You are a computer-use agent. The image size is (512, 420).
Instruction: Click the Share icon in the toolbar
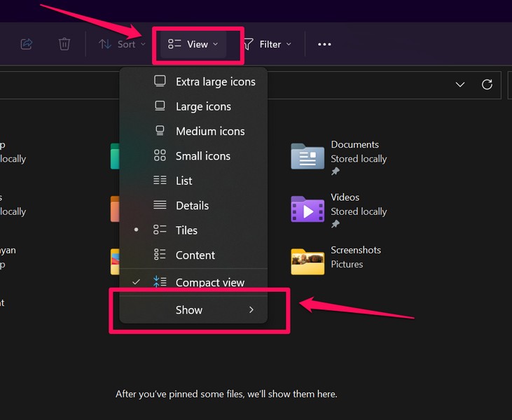point(27,44)
